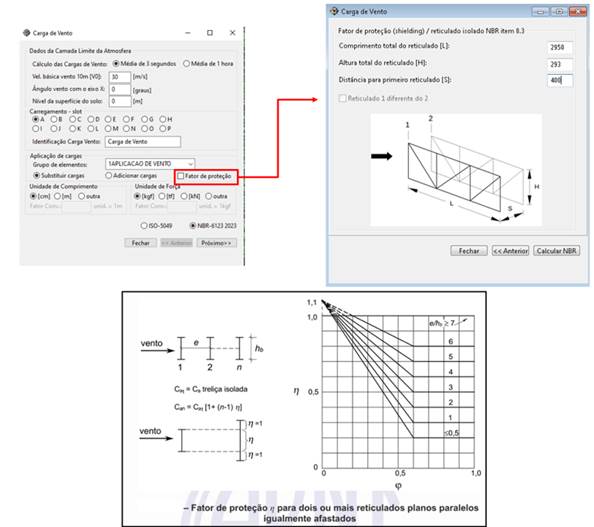Choose outra under Unidade de Comprimento
The height and width of the screenshot is (527, 594).
89,196
